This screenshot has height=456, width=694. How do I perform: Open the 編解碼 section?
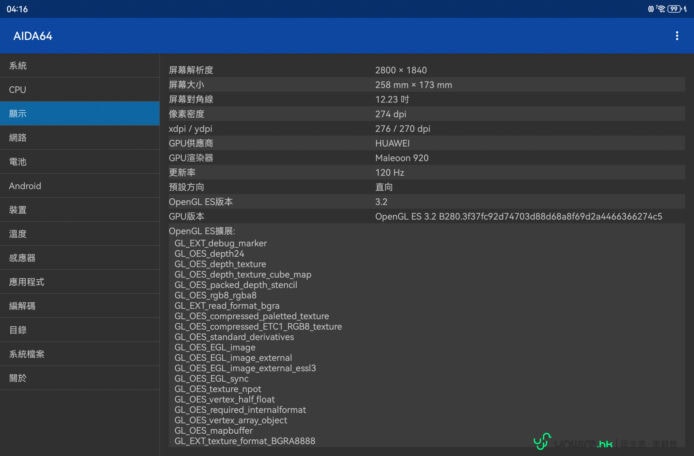(80, 306)
